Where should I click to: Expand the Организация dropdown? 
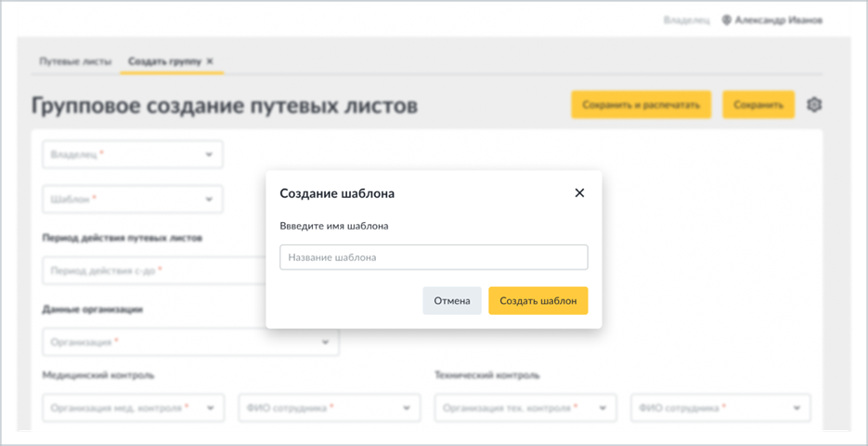click(x=191, y=342)
